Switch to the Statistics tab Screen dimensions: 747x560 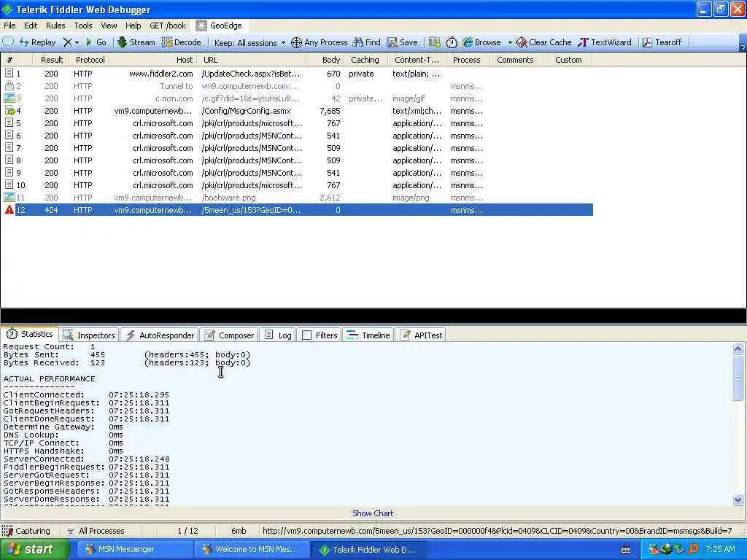29,334
